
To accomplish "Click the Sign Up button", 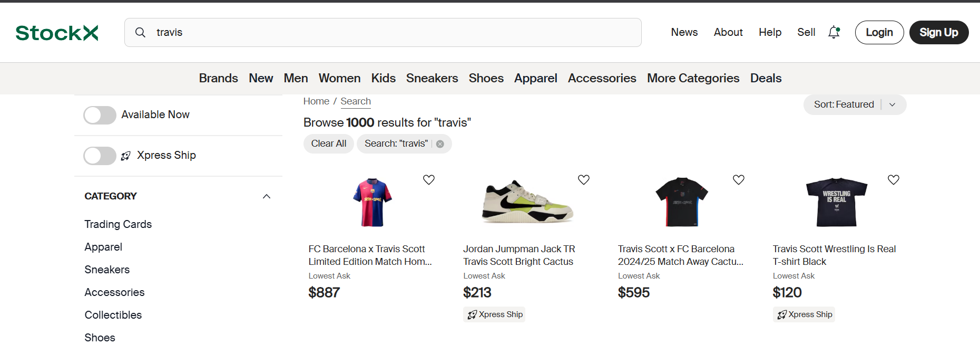I will pos(939,32).
